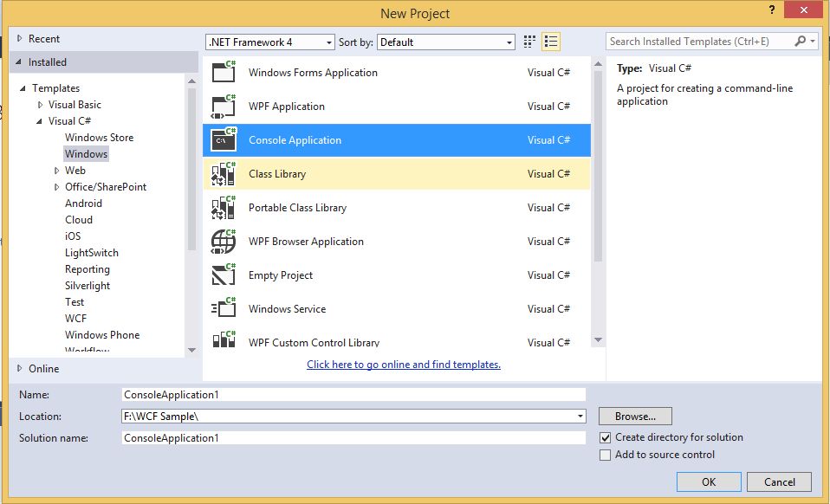Click category tree scrollbar down arrow
830x504 pixels.
[x=191, y=350]
